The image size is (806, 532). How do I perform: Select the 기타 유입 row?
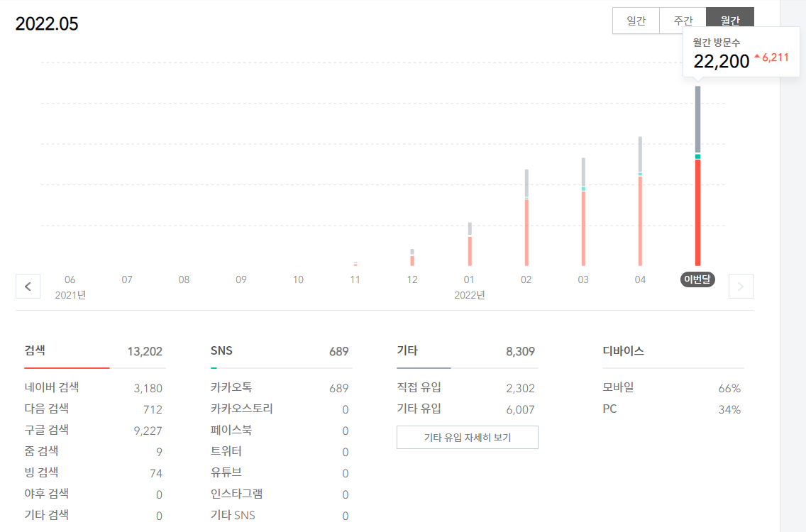coord(466,409)
